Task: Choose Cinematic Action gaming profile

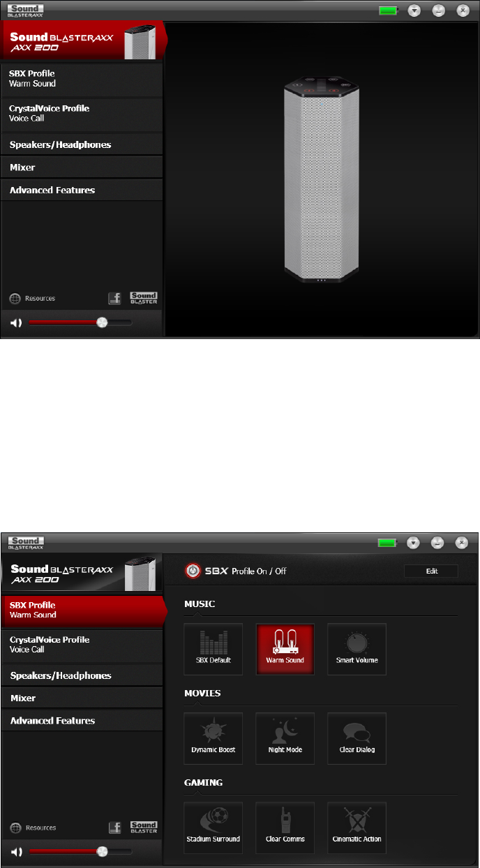Action: tap(357, 828)
